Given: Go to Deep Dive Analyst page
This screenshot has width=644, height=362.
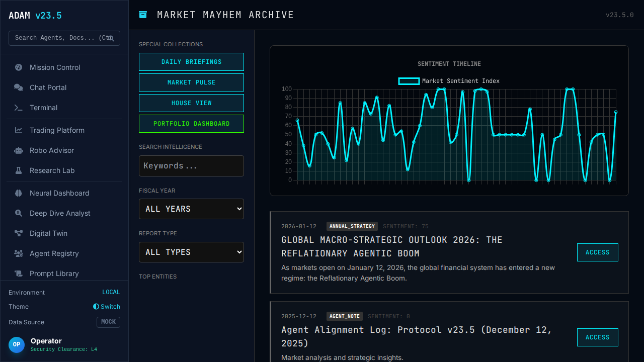Looking at the screenshot, I should pyautogui.click(x=60, y=213).
